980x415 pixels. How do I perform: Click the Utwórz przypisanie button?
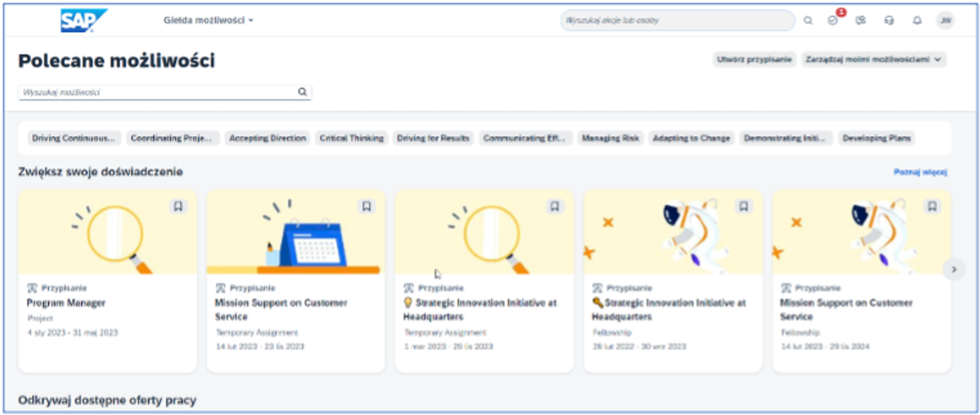754,59
